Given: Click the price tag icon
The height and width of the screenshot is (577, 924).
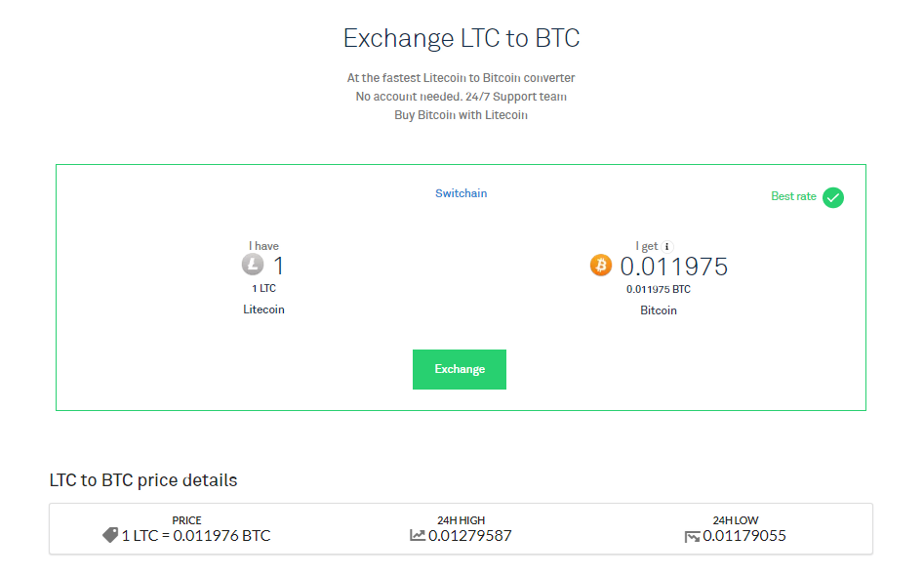Looking at the screenshot, I should pos(110,535).
